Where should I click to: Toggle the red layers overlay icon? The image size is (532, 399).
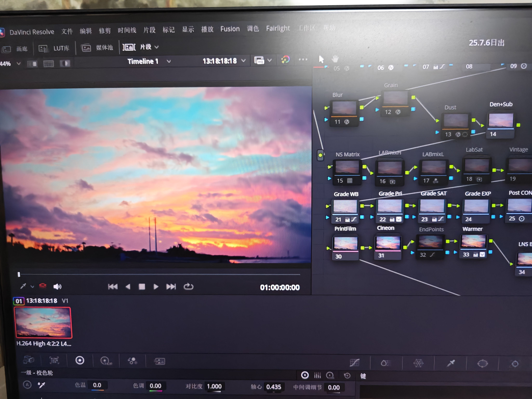coord(43,286)
